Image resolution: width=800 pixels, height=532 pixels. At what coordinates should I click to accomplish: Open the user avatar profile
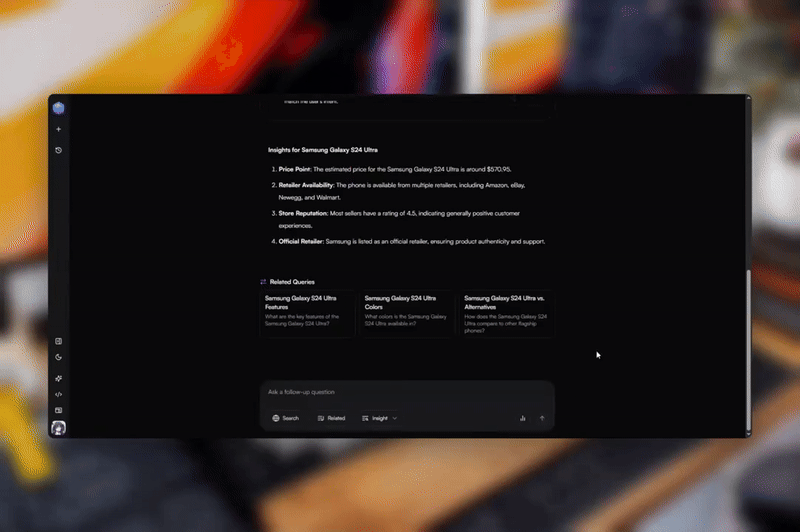pos(58,428)
